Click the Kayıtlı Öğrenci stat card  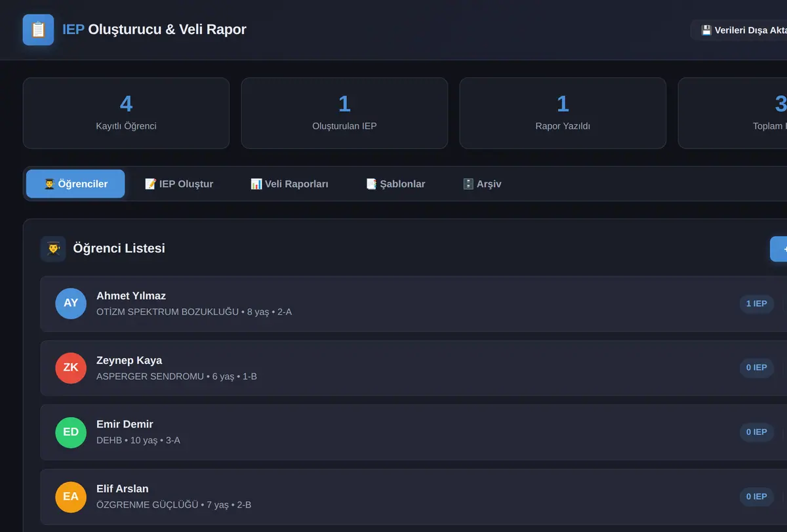(126, 113)
